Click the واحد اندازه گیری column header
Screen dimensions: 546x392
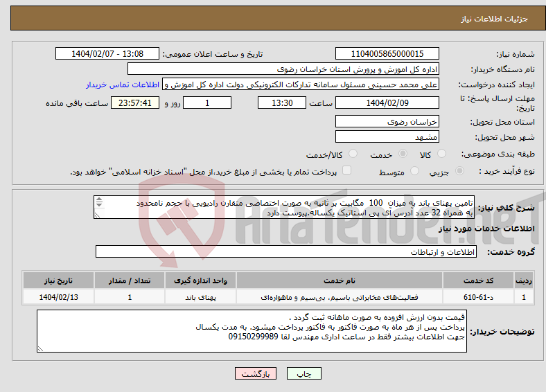[x=200, y=280]
